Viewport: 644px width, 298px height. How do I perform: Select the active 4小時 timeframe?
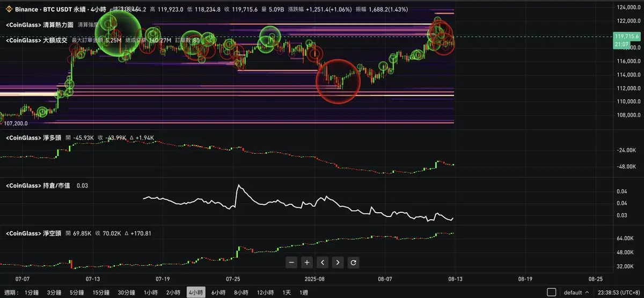click(195, 293)
